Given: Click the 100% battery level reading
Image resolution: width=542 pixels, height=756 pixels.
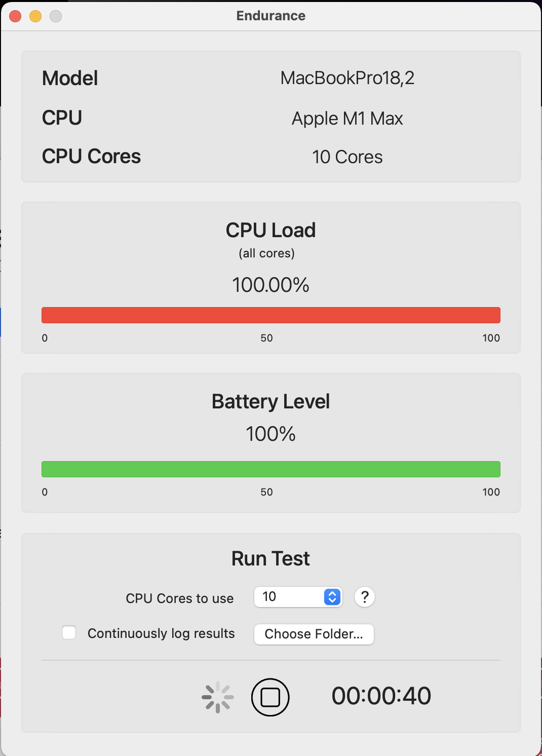Looking at the screenshot, I should 271,434.
